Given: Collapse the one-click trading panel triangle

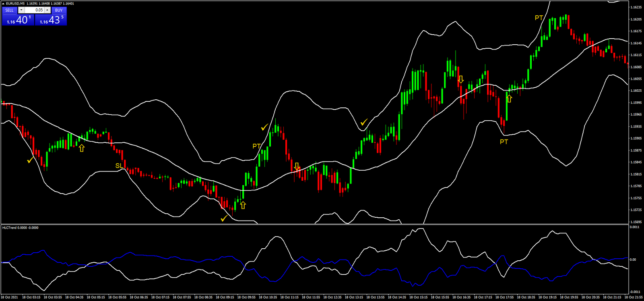Looking at the screenshot, I should 3,4.
